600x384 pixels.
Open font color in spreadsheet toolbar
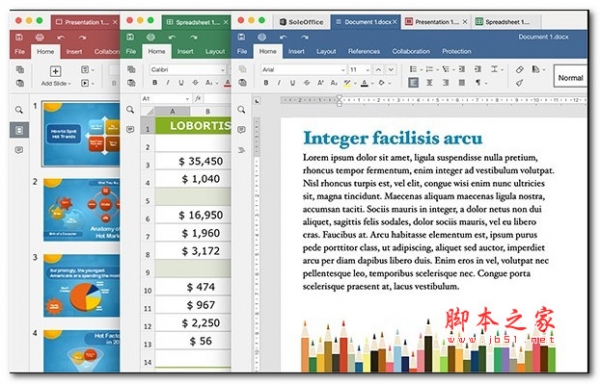[228, 83]
